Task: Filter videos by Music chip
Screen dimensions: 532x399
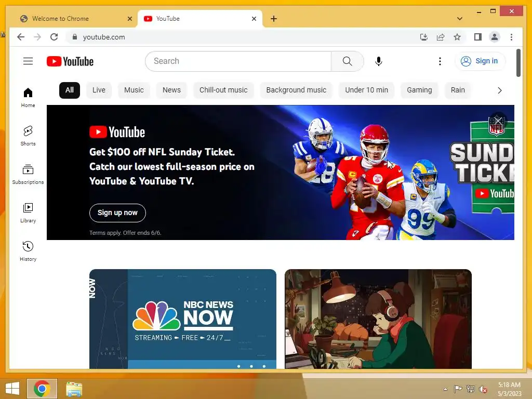Action: coord(134,90)
